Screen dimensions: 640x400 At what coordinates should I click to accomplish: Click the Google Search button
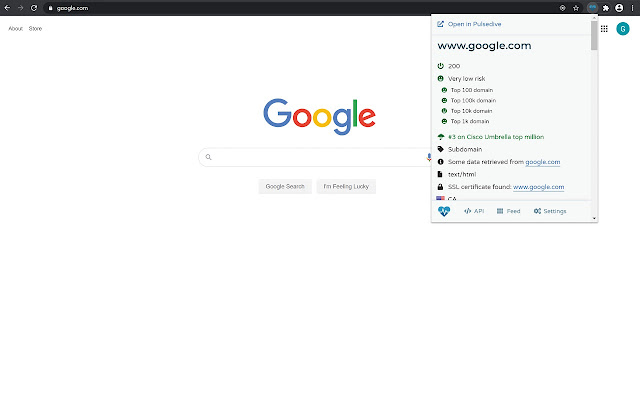coord(285,187)
